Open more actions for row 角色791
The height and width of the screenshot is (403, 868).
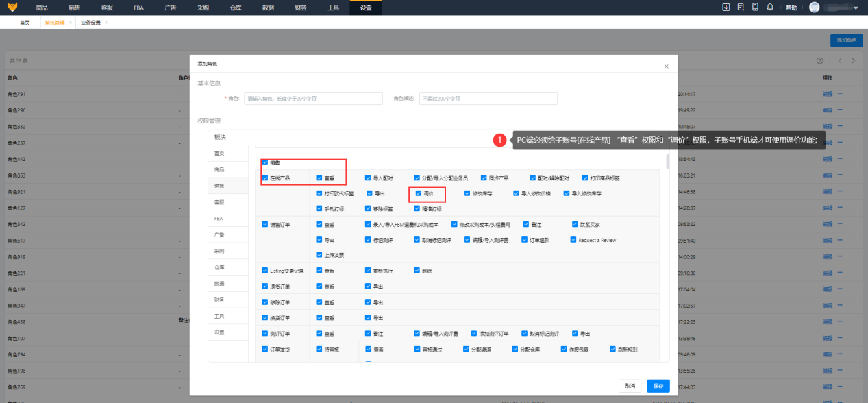pos(839,94)
